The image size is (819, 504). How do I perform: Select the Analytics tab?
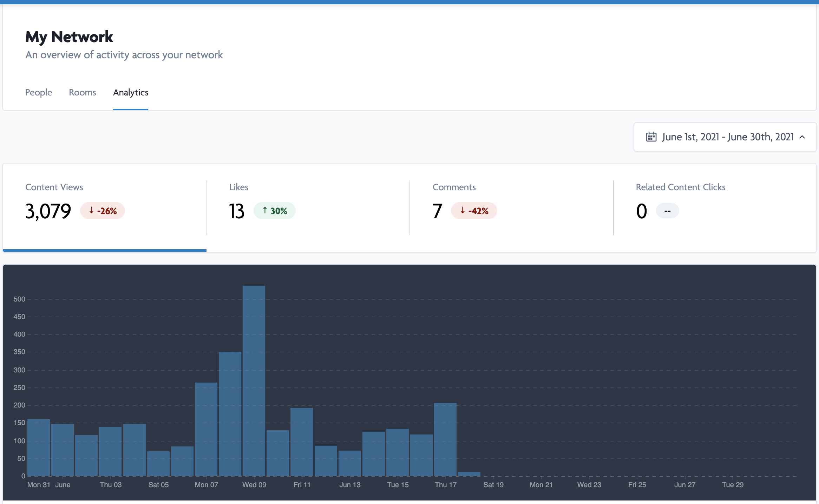click(x=131, y=92)
